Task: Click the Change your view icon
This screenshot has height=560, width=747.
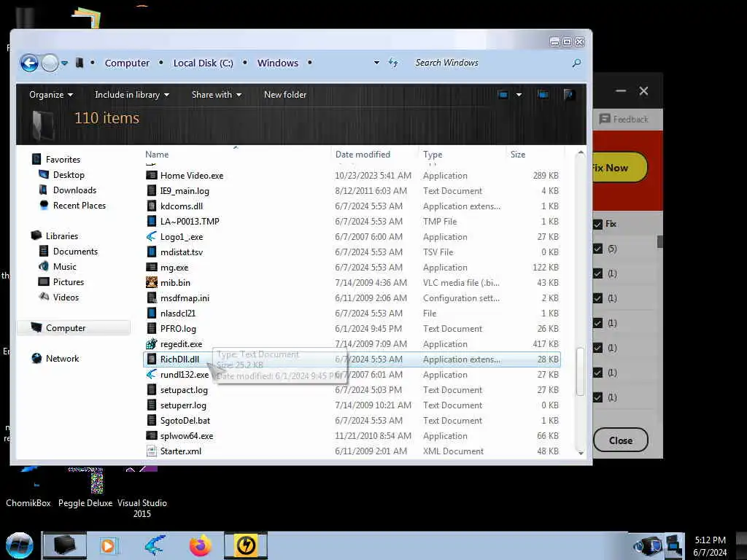Action: (503, 94)
